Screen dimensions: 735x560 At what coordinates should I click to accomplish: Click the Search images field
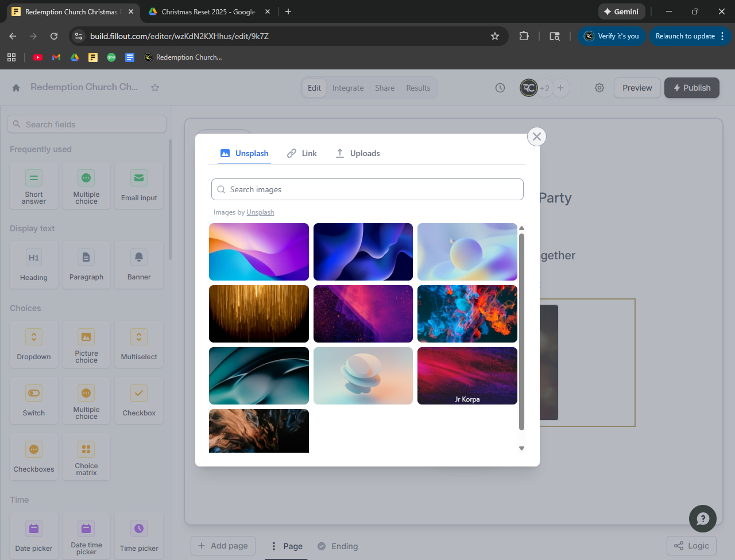click(367, 189)
